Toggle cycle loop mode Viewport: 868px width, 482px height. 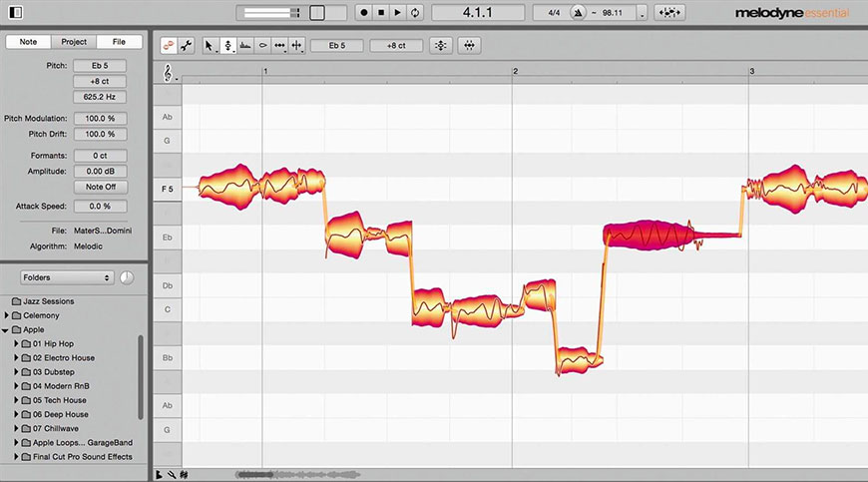(x=415, y=13)
